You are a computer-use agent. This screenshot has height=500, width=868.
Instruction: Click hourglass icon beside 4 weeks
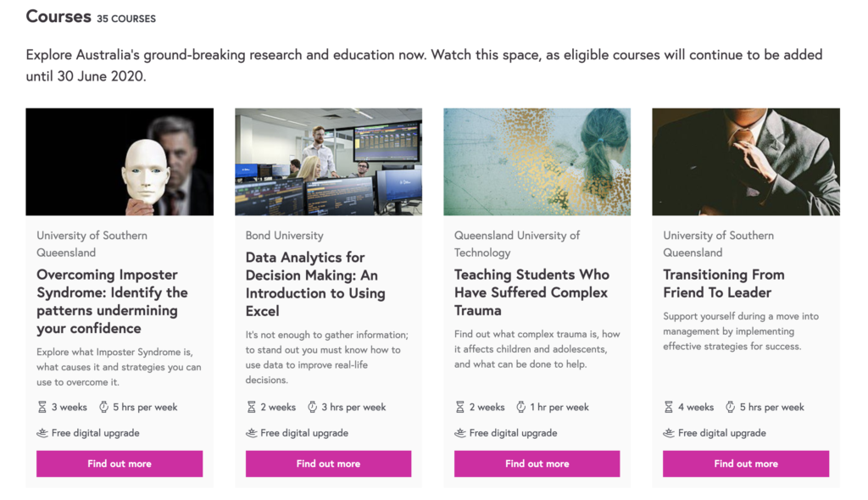point(669,407)
